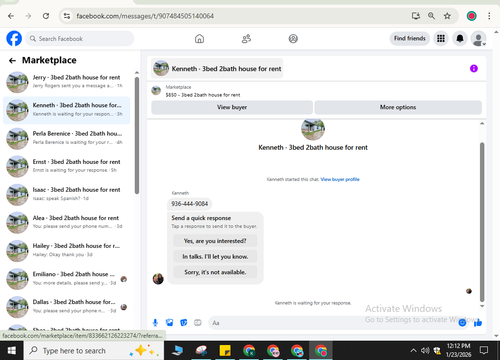Reload the page with browser refresh icon

pyautogui.click(x=46, y=16)
